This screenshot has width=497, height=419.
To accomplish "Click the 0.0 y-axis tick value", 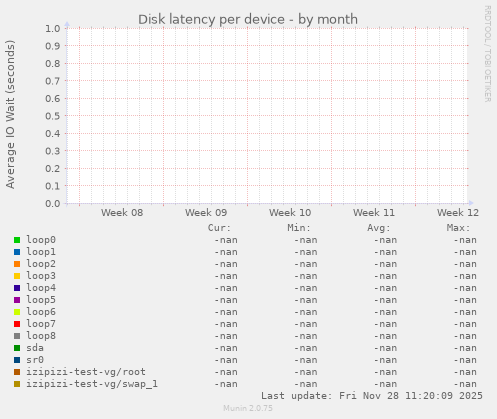I will [53, 203].
